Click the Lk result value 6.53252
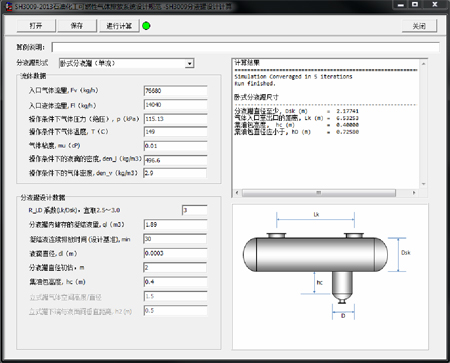This screenshot has height=363, width=450. [x=347, y=118]
